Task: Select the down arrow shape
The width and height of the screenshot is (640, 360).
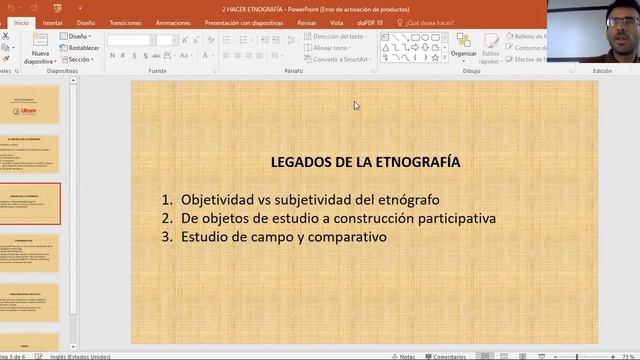Action: pos(425,48)
